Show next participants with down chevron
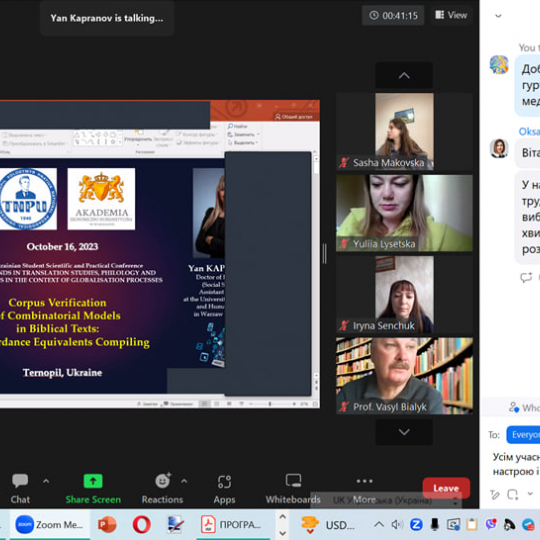The width and height of the screenshot is (540, 540). coord(404,432)
